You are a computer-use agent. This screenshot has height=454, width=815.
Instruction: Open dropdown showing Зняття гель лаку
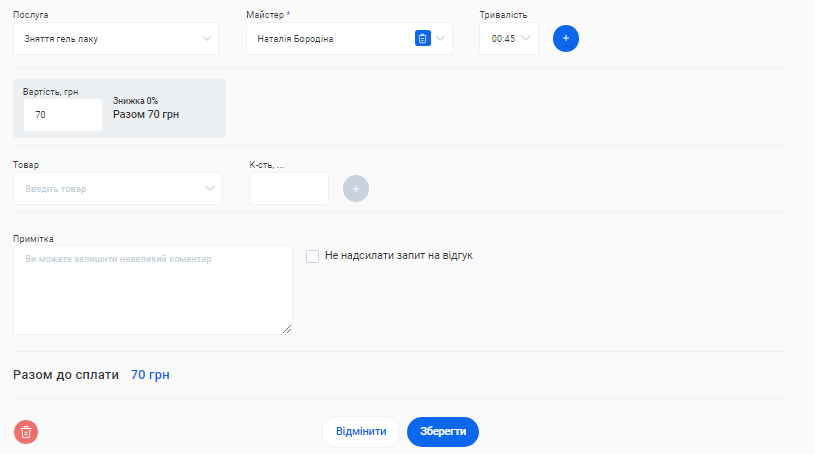click(x=105, y=39)
